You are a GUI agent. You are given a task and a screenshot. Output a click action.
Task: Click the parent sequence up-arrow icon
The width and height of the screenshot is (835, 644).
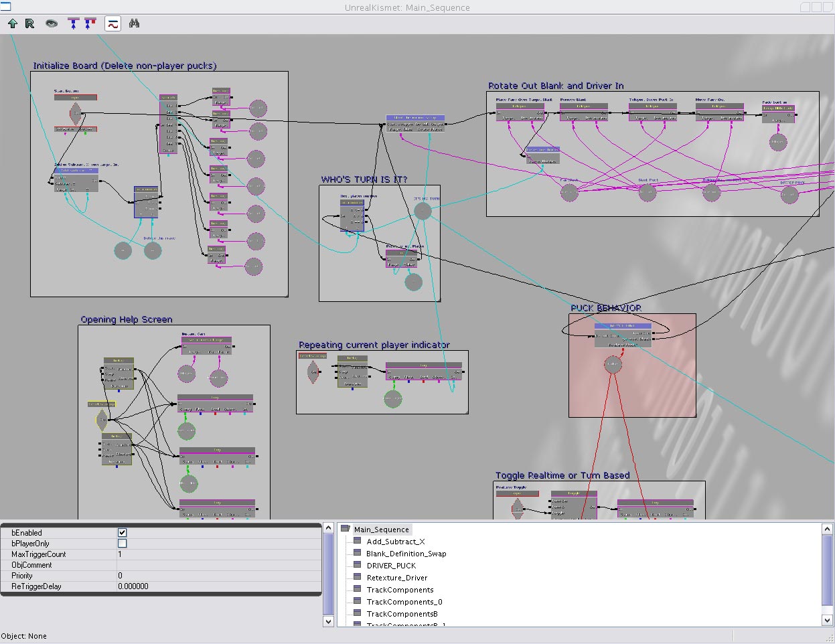12,23
